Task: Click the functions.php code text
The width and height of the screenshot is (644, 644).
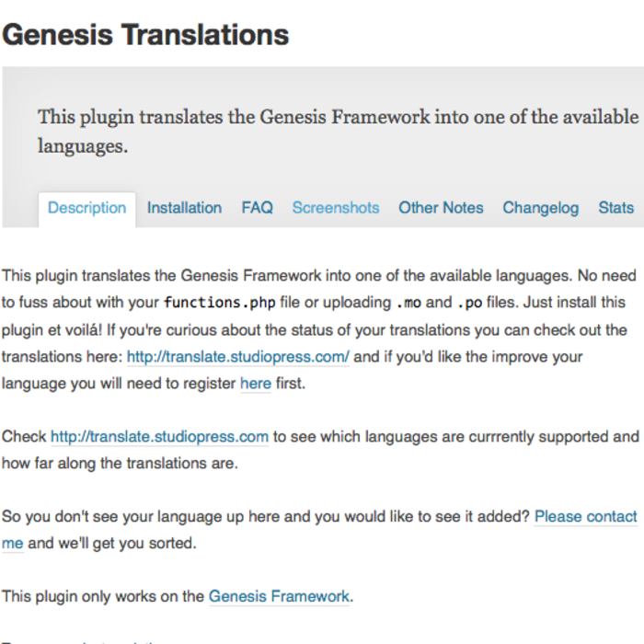Action: click(x=220, y=303)
